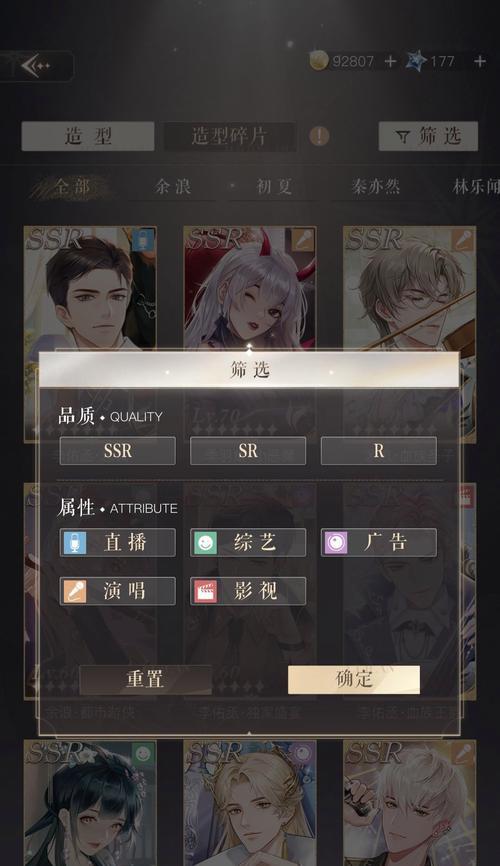Select the 影视 film attribute filter
The image size is (500, 866).
tap(248, 591)
